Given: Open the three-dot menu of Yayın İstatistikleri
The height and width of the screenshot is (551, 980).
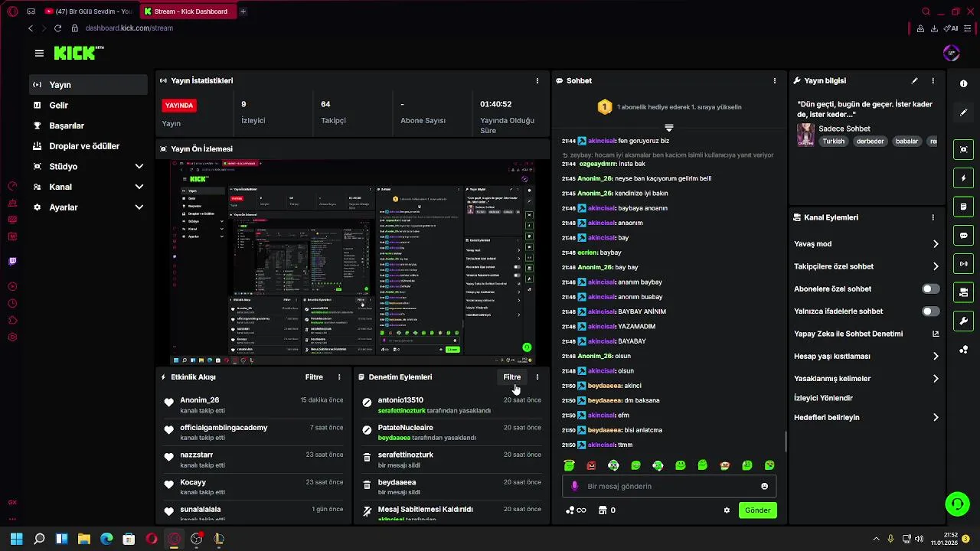Looking at the screenshot, I should click(x=537, y=80).
